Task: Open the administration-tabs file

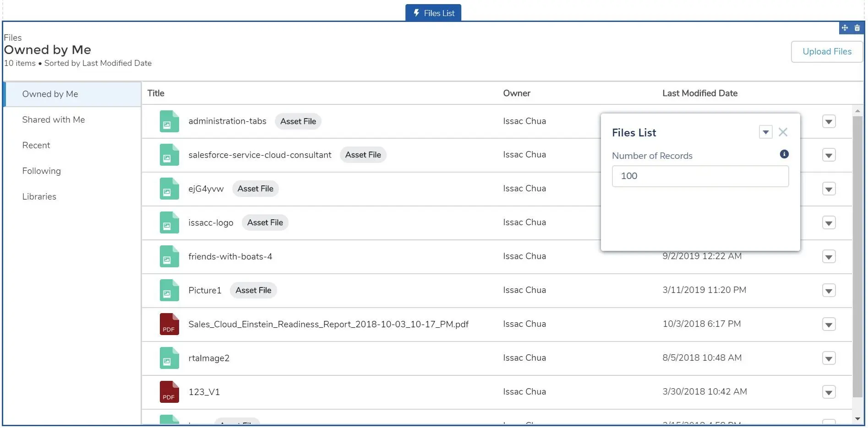Action: (227, 121)
